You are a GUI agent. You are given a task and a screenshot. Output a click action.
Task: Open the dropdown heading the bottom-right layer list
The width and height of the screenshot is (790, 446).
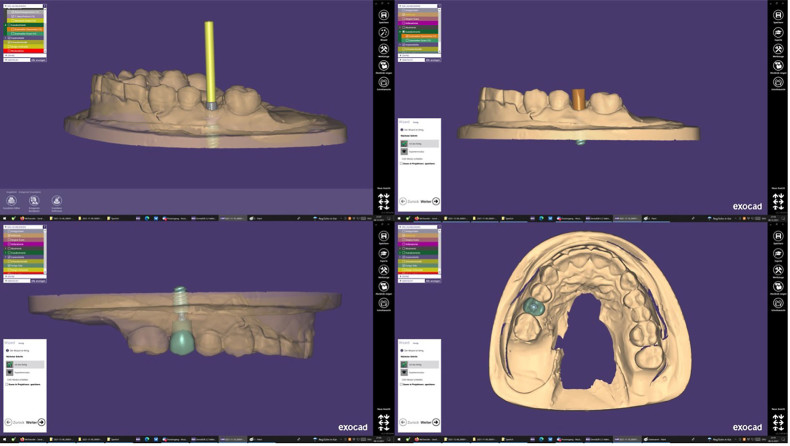(419, 227)
